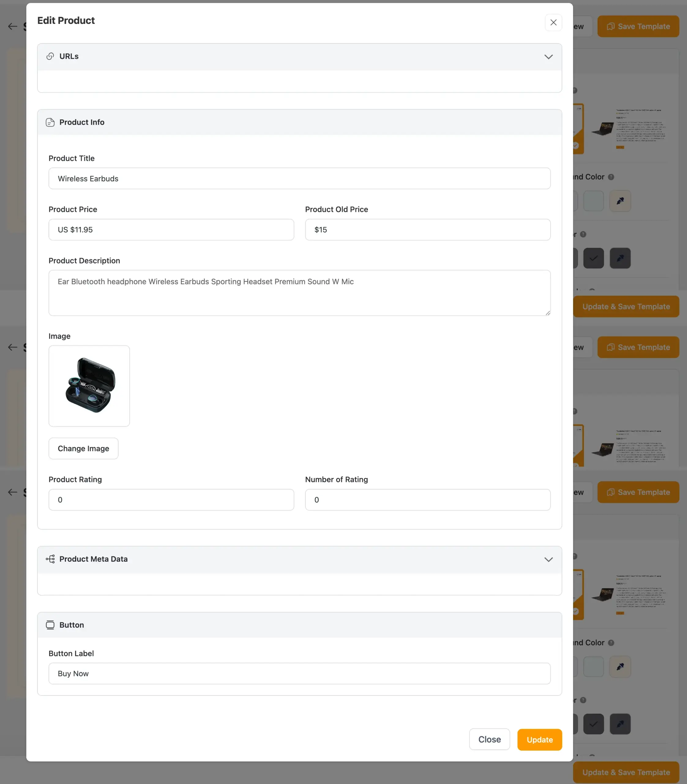
Task: Click the Product Title input field
Action: point(299,178)
